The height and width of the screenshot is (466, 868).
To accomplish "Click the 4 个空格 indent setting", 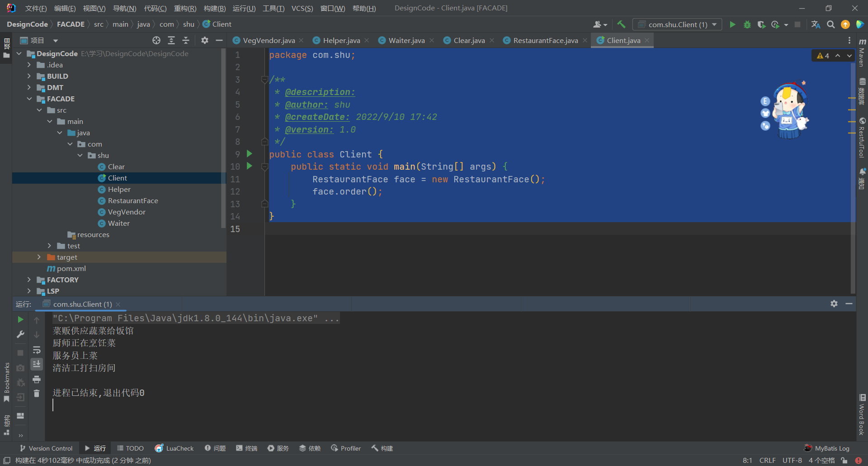I will [x=821, y=461].
